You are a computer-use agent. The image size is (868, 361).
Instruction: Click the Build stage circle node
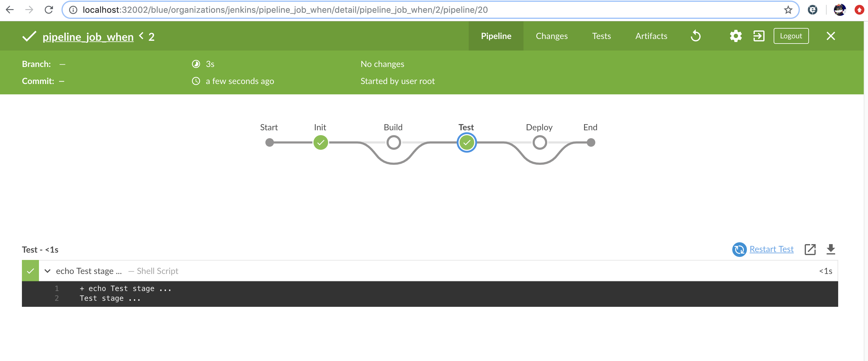(394, 142)
